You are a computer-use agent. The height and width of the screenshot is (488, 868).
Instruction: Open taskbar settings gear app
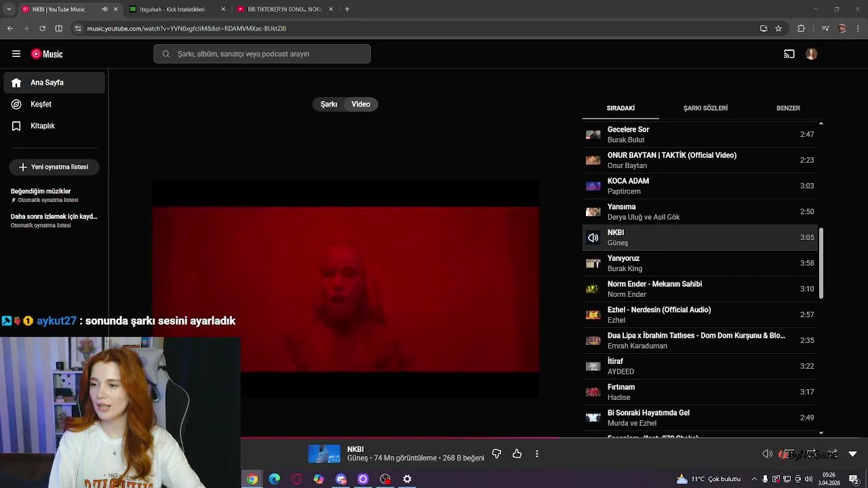coord(407,479)
